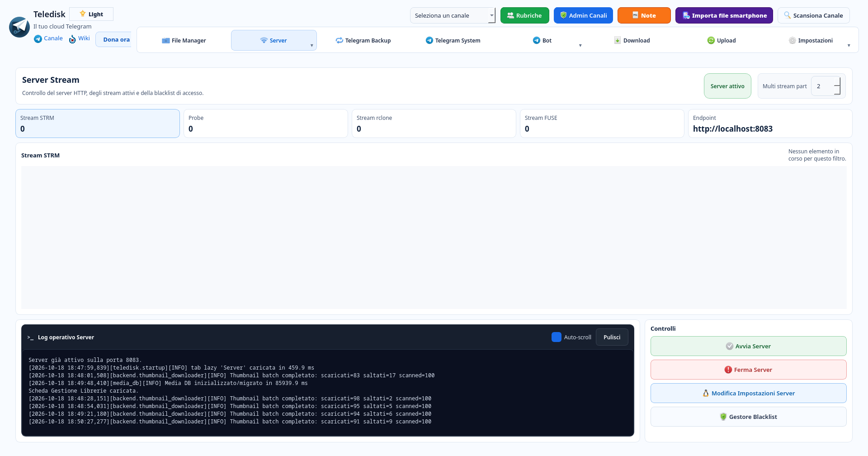
Task: Click the Wiki icon
Action: [72, 39]
